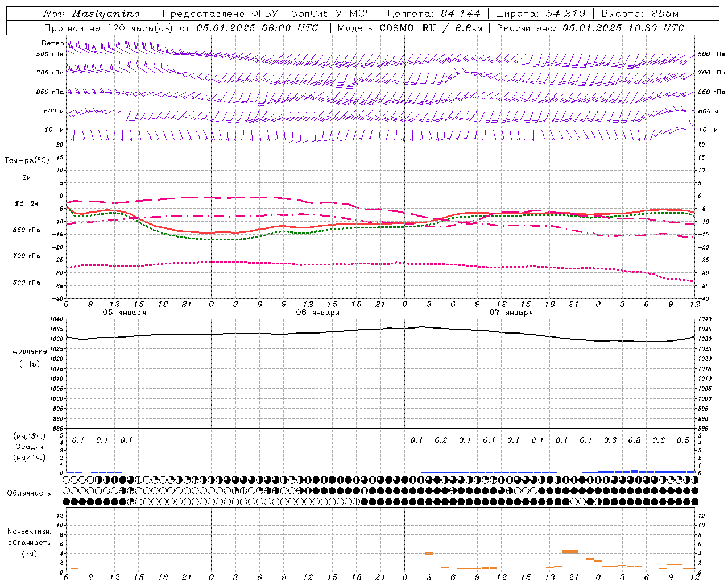Click the Давление pressure panel label

coord(30,351)
